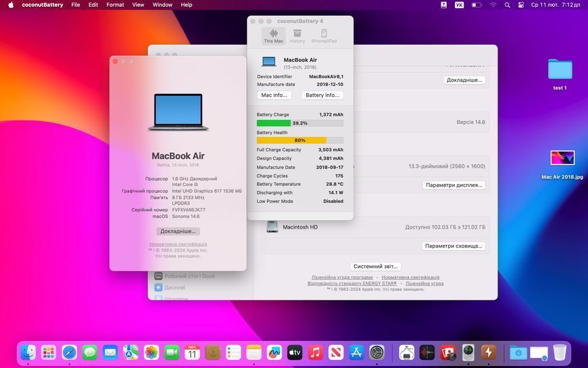Image resolution: width=588 pixels, height=368 pixels.
Task: Open the Format menu
Action: [115, 5]
